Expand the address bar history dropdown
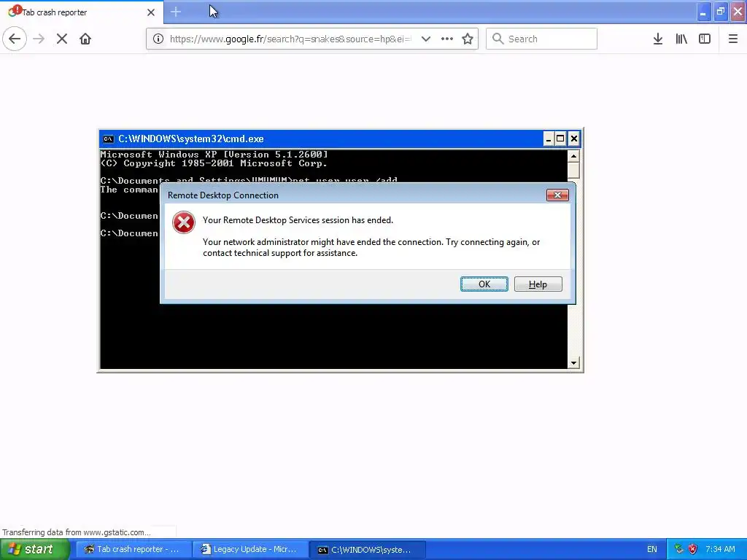 coord(426,39)
